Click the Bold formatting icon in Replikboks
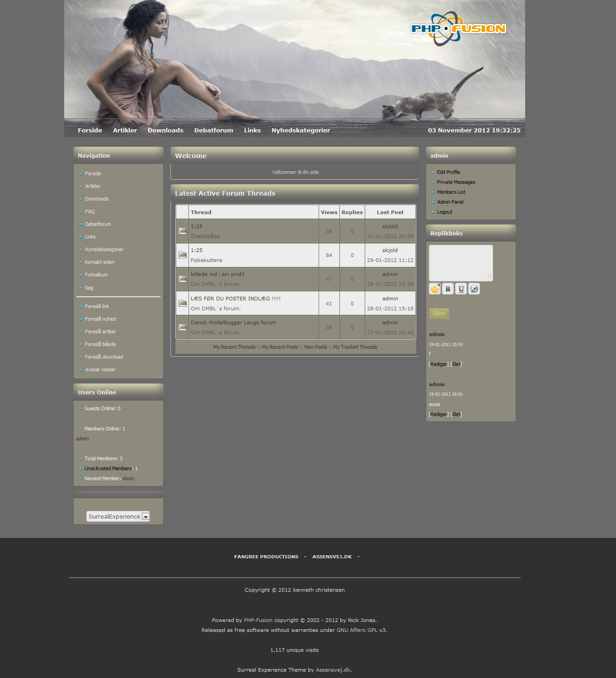This screenshot has width=616, height=678. click(448, 289)
